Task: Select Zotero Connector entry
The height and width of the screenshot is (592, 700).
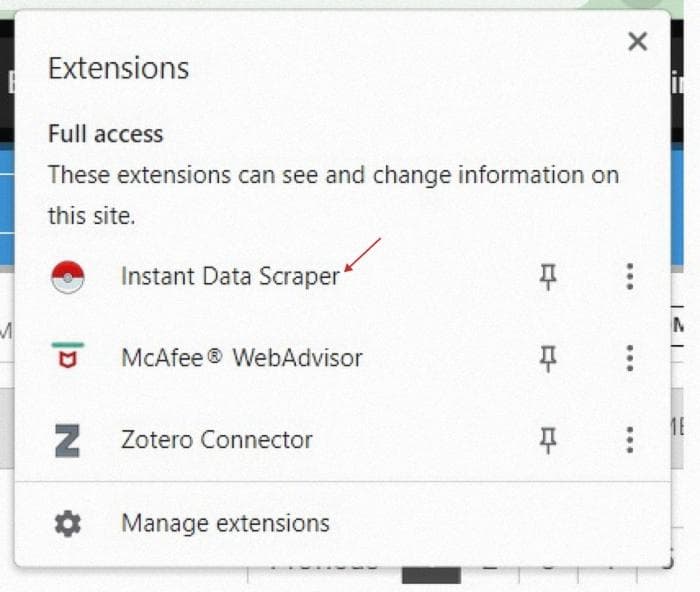Action: [217, 440]
